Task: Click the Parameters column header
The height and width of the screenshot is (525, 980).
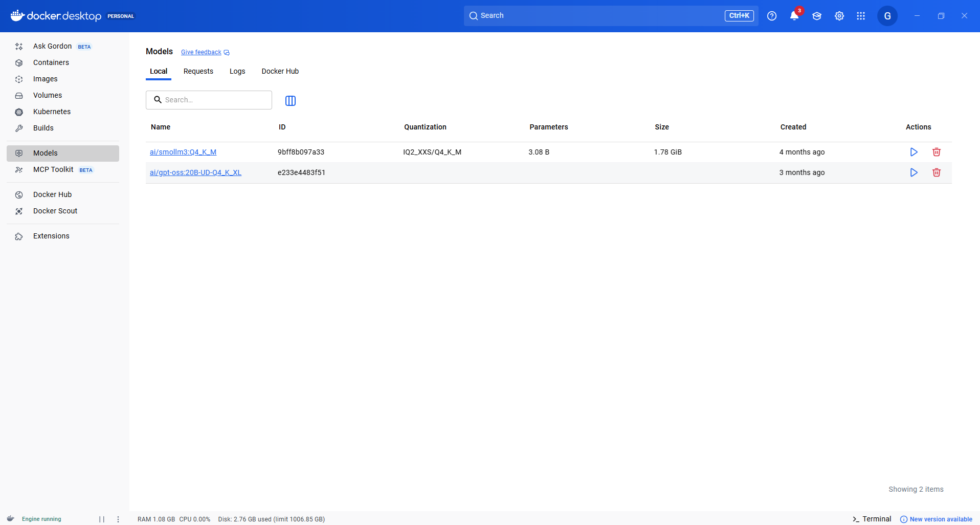Action: (x=549, y=127)
